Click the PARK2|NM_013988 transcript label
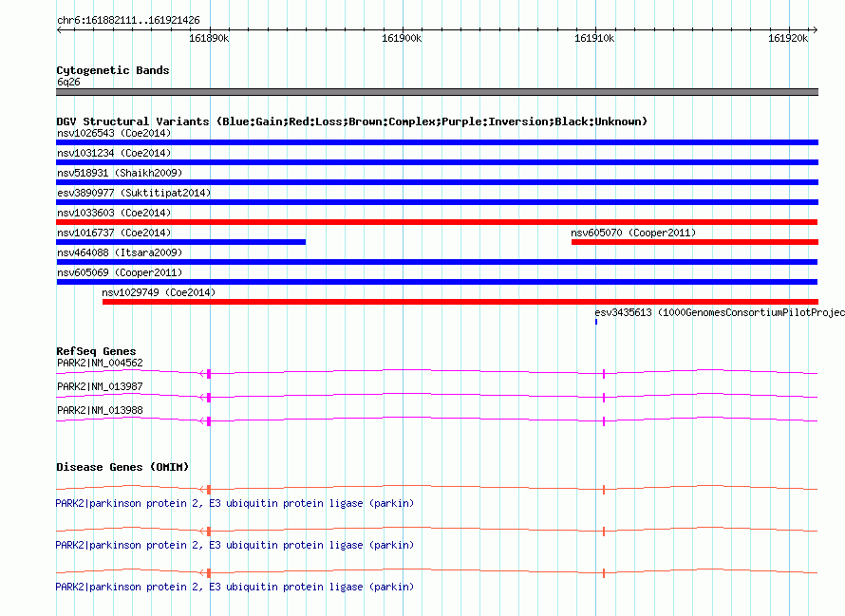Image resolution: width=845 pixels, height=616 pixels. [101, 411]
